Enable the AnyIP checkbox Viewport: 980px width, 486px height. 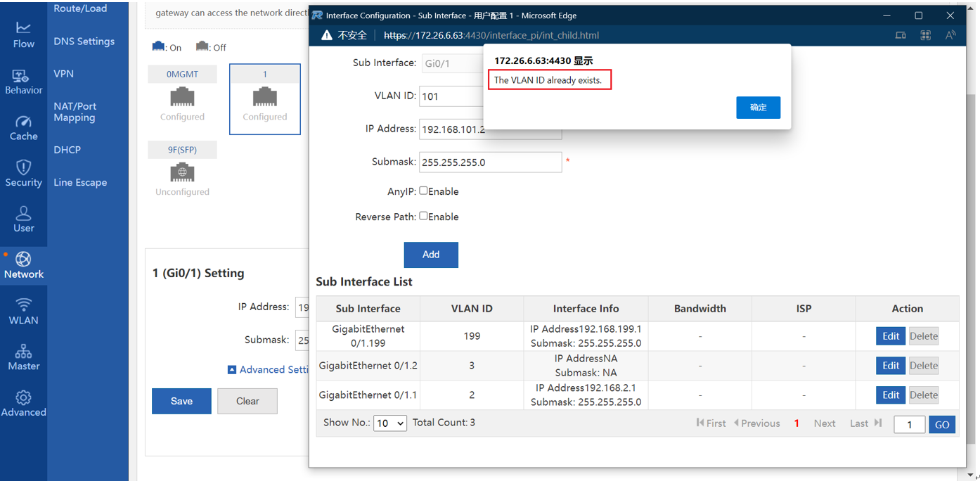click(x=423, y=191)
